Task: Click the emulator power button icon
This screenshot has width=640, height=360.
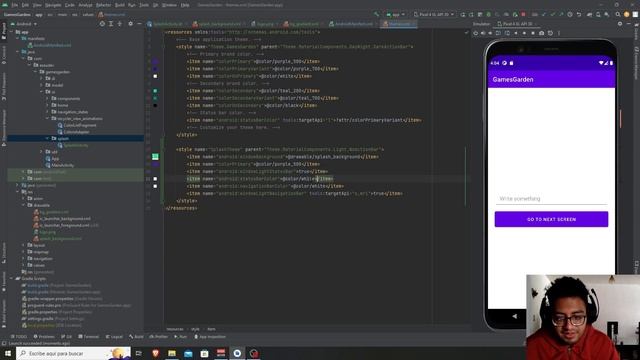Action: (476, 33)
